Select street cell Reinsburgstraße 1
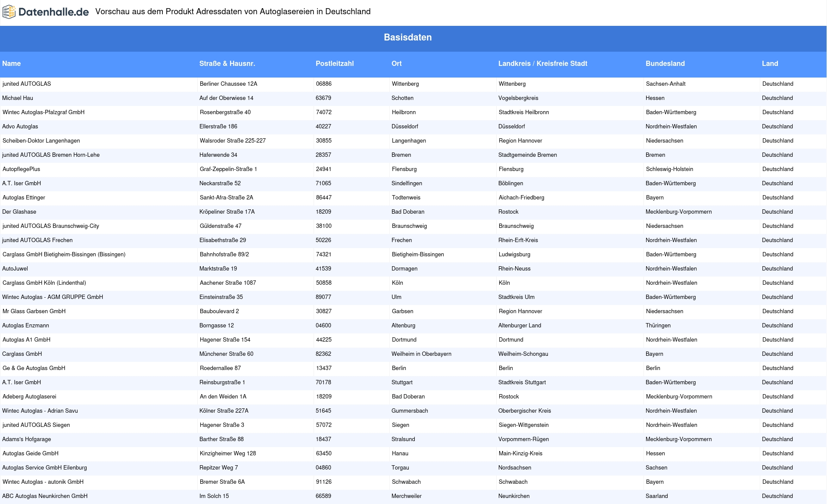The height and width of the screenshot is (504, 827). point(222,383)
